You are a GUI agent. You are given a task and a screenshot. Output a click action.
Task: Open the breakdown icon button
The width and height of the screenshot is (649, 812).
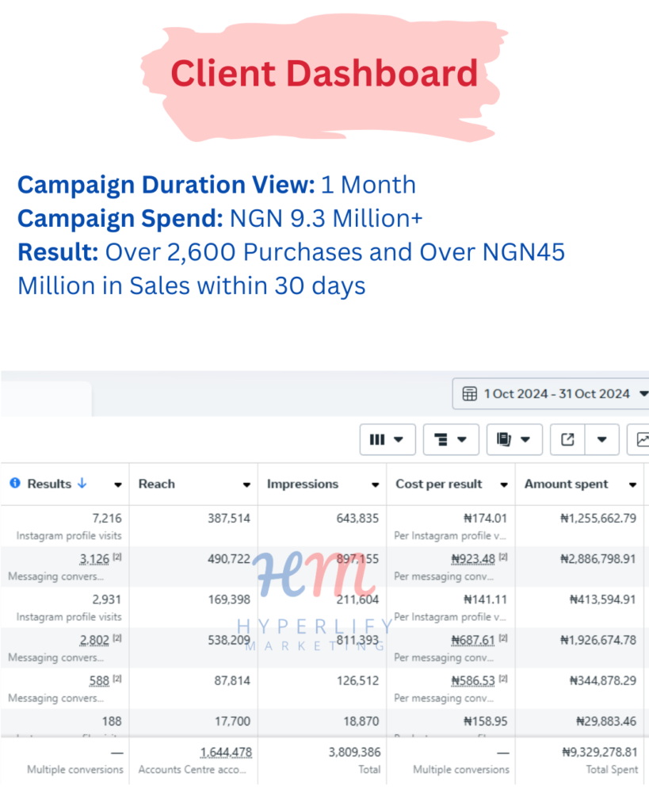point(451,439)
